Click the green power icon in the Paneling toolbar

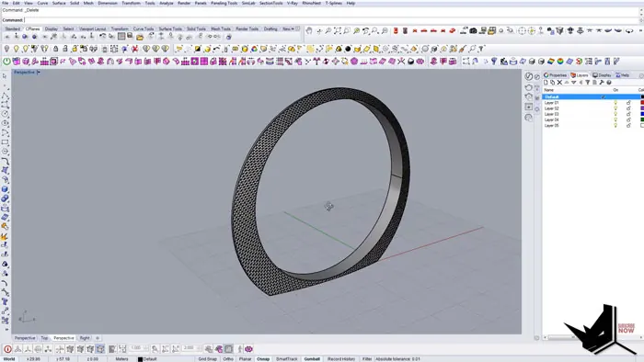(x=6, y=62)
